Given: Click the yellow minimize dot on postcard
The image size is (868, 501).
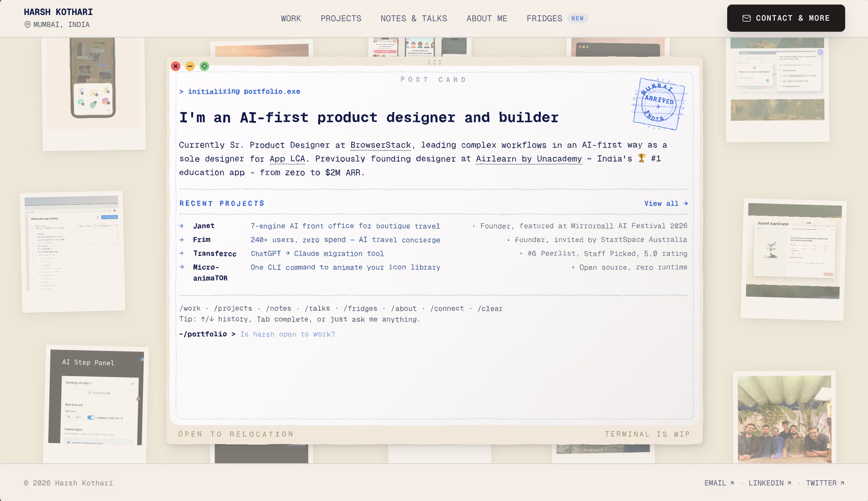Looking at the screenshot, I should [190, 66].
